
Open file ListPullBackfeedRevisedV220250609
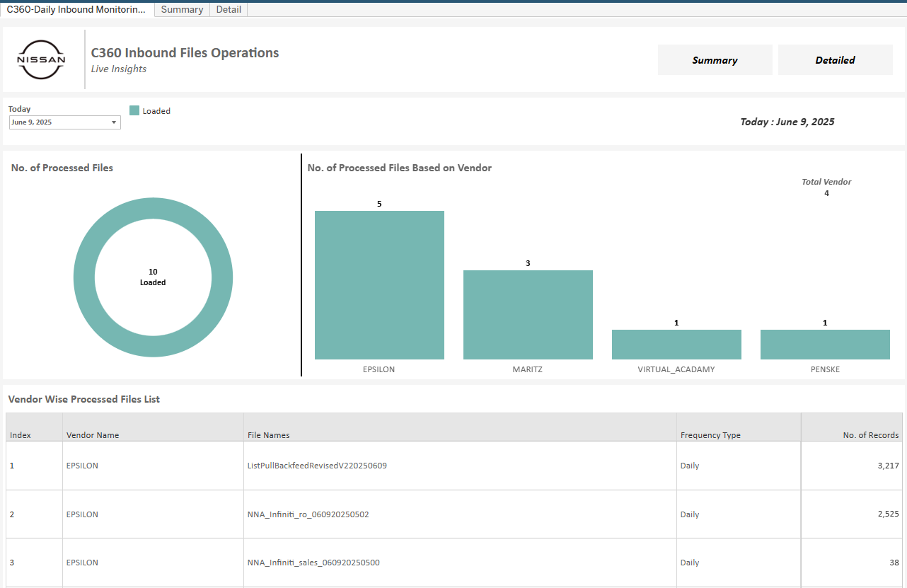click(317, 466)
